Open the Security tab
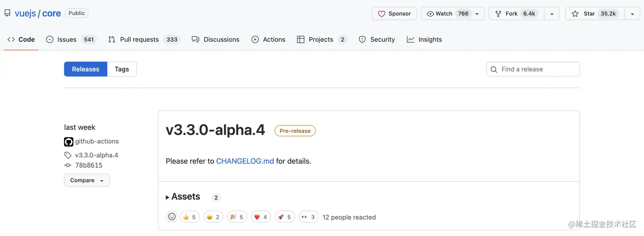The image size is (644, 236). click(377, 39)
